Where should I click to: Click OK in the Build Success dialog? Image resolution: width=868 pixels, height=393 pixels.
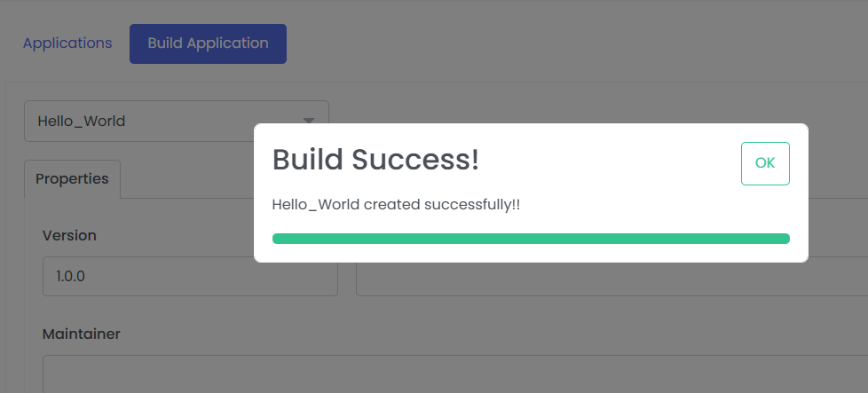(x=765, y=163)
